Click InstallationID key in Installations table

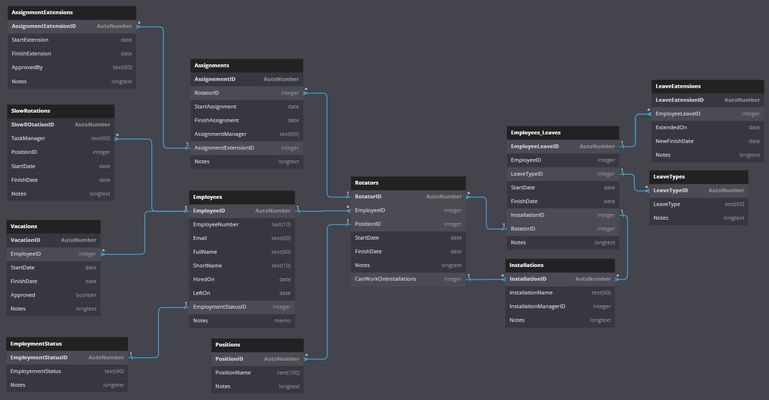(x=560, y=279)
